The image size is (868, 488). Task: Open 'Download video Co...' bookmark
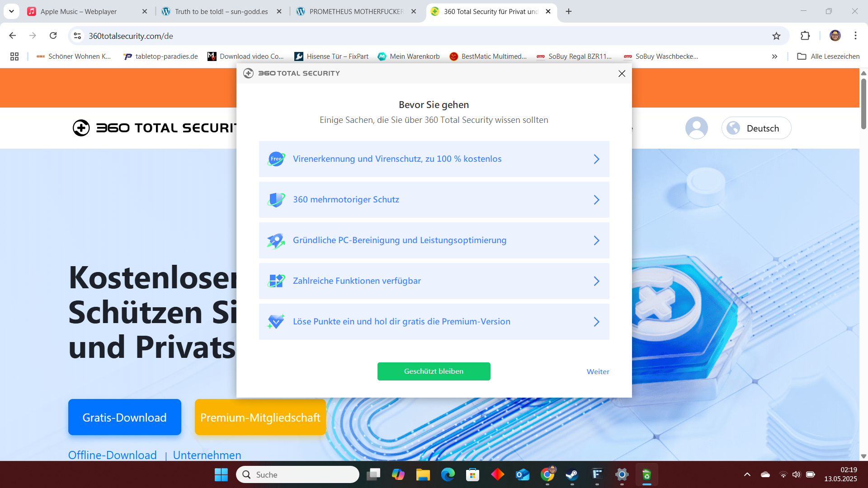246,56
